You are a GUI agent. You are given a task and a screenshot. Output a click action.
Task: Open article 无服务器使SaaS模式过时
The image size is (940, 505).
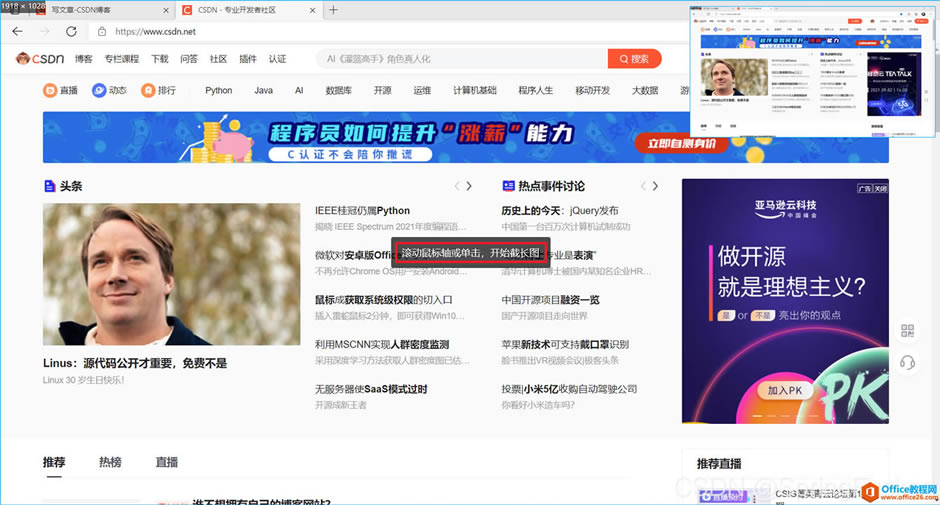[371, 389]
